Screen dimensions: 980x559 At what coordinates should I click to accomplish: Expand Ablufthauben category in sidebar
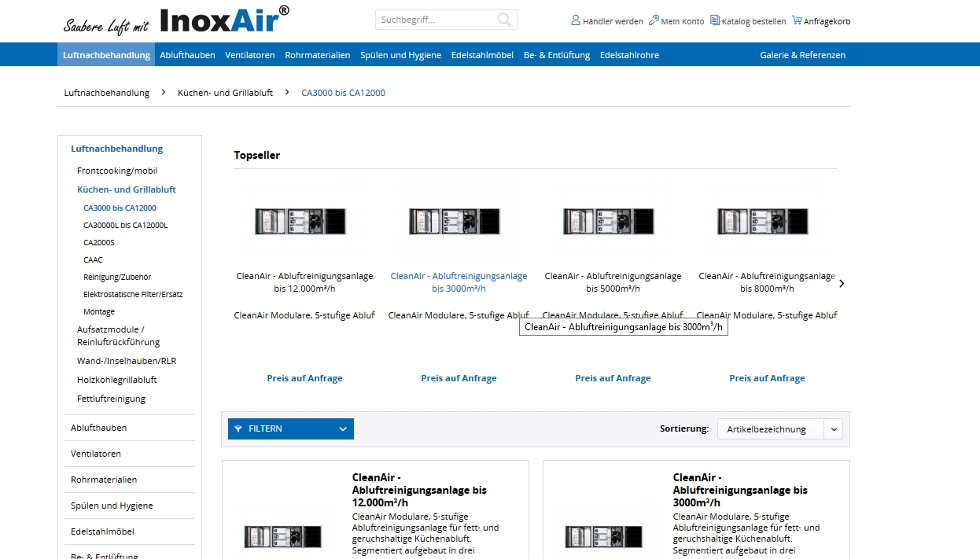click(x=98, y=428)
